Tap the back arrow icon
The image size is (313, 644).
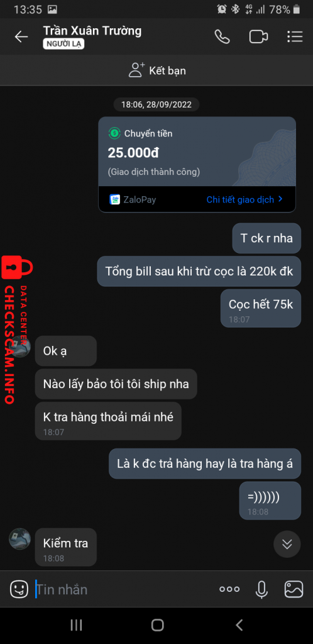click(21, 36)
